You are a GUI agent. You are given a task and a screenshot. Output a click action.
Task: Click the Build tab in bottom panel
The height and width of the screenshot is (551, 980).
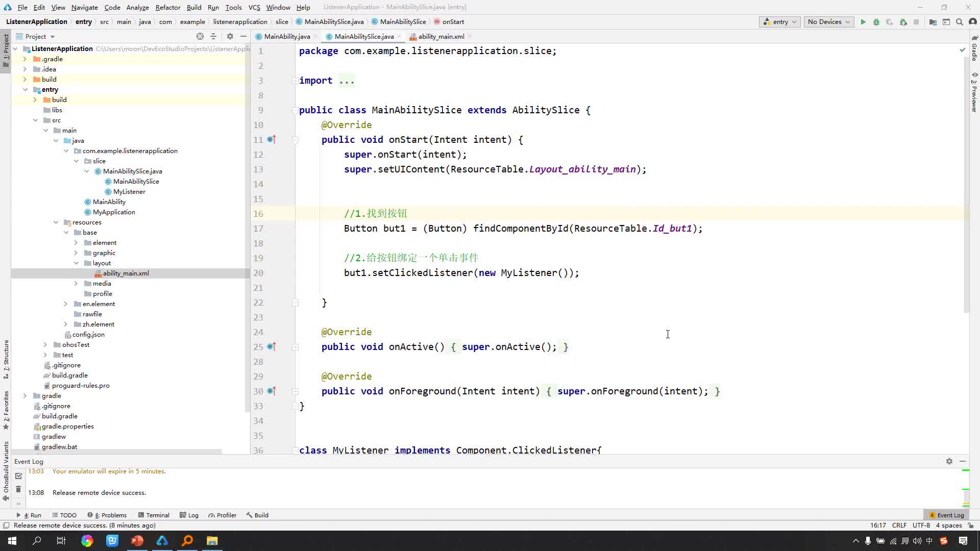click(x=261, y=515)
